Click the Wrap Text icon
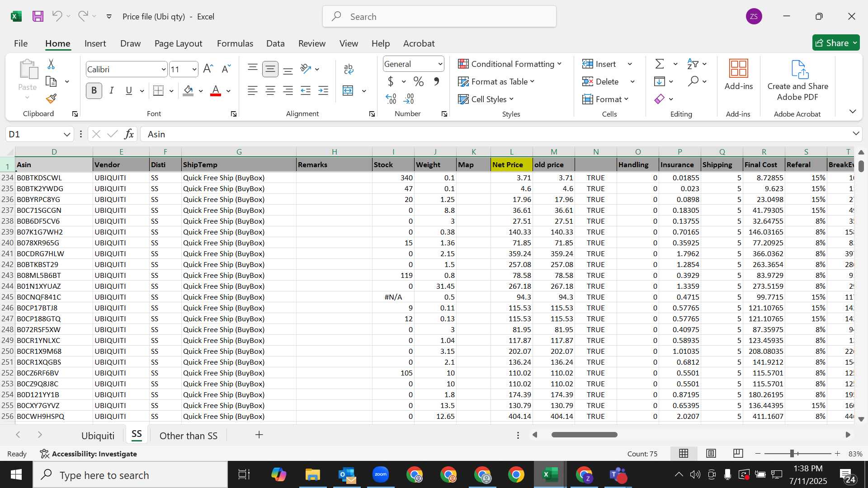Screen dimensions: 868x488 [x=348, y=69]
